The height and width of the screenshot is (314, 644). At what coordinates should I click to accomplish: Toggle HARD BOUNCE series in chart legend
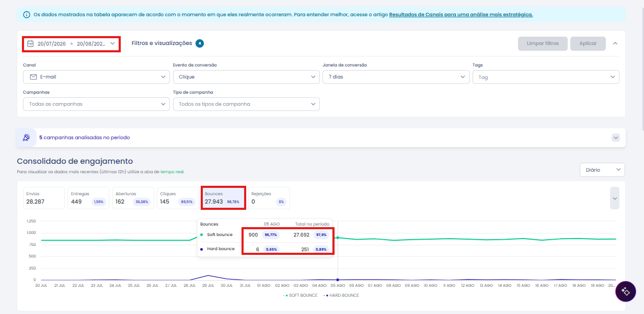341,295
